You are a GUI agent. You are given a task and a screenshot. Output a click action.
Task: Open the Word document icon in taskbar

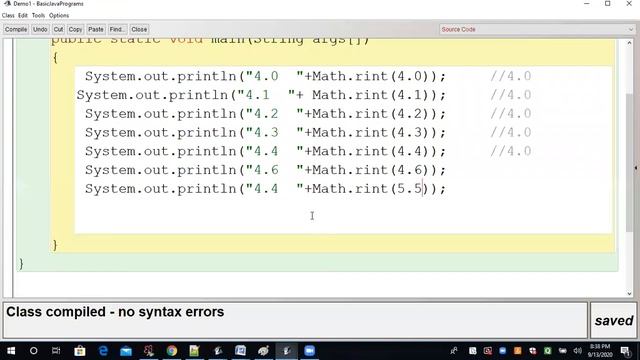coord(240,351)
